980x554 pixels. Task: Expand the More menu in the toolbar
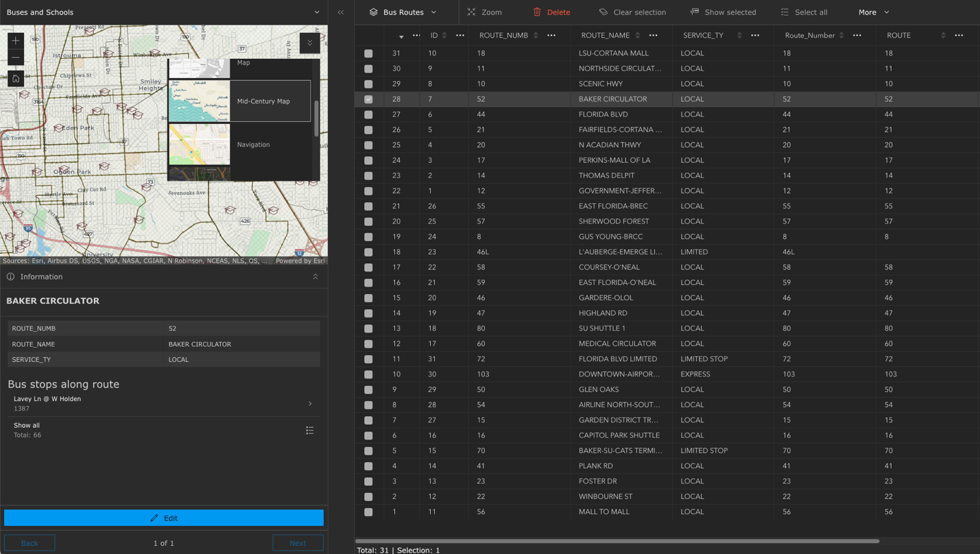pyautogui.click(x=872, y=12)
